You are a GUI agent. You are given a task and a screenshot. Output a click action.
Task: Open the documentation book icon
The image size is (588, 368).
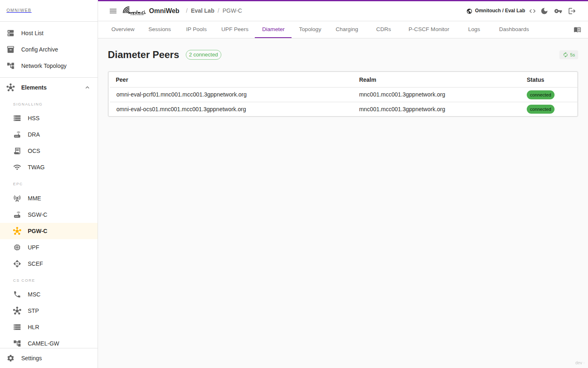click(x=577, y=29)
